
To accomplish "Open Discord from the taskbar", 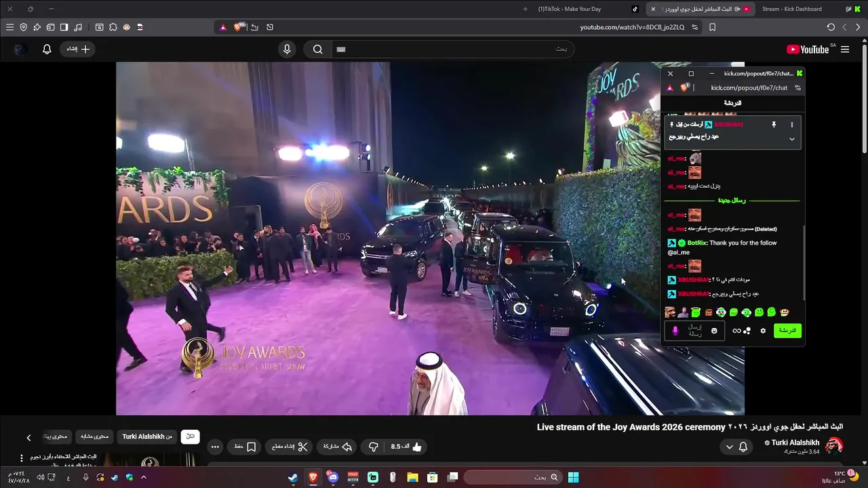I will pyautogui.click(x=333, y=477).
